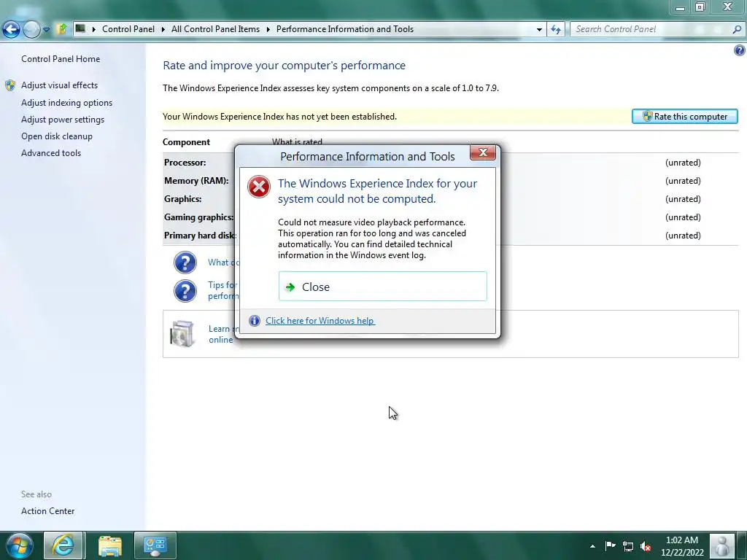Click (unrated) score in Processor row
747x560 pixels.
click(x=683, y=163)
